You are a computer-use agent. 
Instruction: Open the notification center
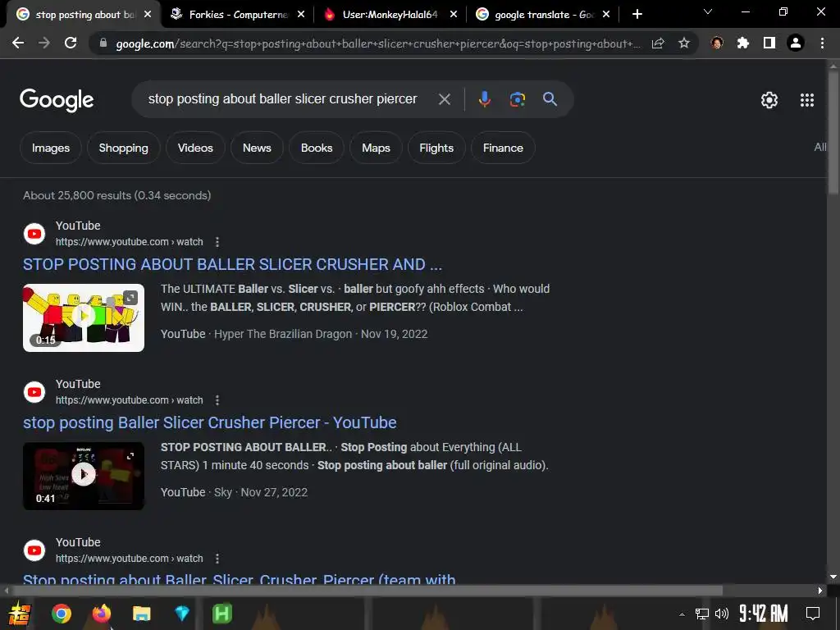tap(813, 614)
